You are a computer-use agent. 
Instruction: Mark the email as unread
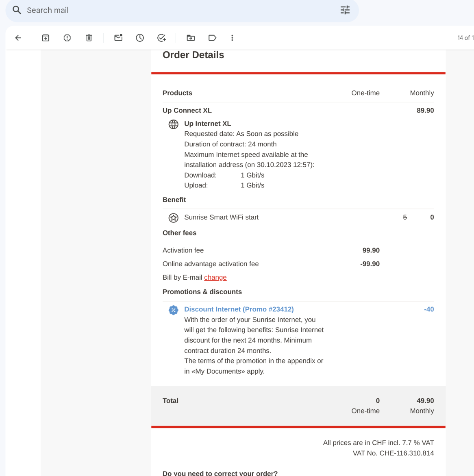[118, 38]
